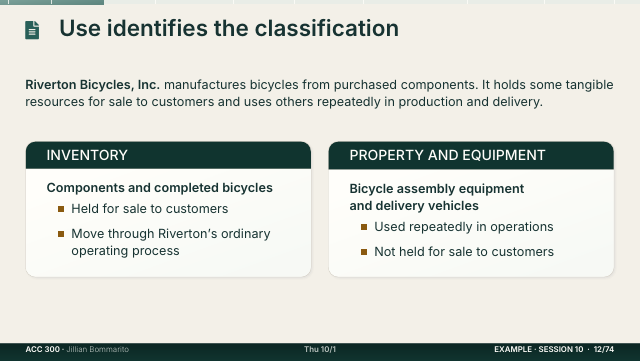The image size is (640, 361).
Task: Click the last filled segment of the top progress bar
Action: pos(78,2)
